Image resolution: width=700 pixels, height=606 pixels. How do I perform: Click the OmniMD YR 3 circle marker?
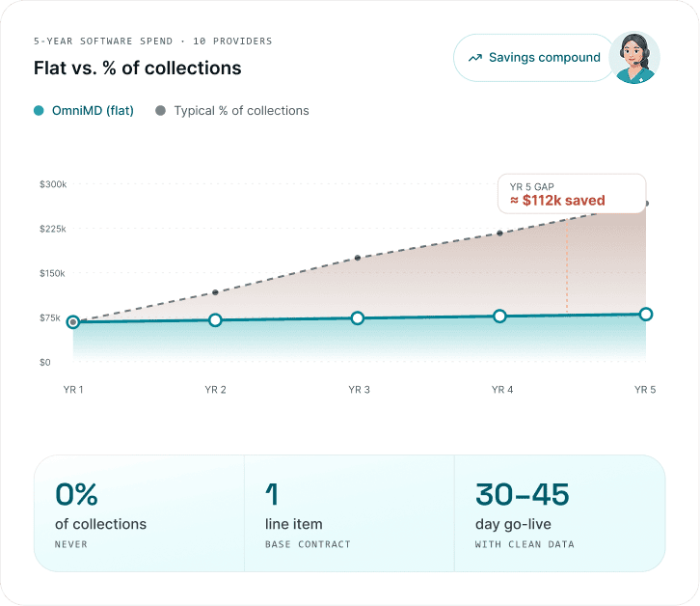click(x=357, y=318)
